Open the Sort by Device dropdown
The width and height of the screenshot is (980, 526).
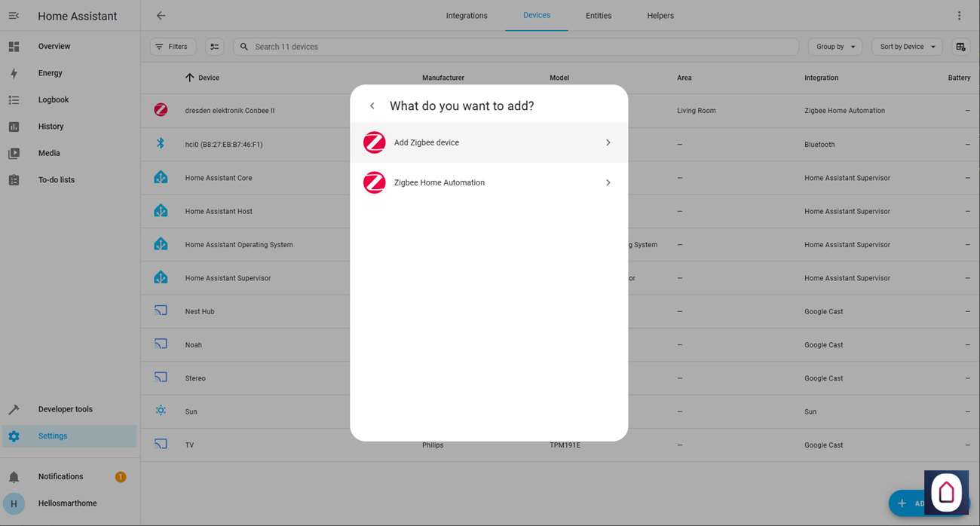pyautogui.click(x=907, y=47)
